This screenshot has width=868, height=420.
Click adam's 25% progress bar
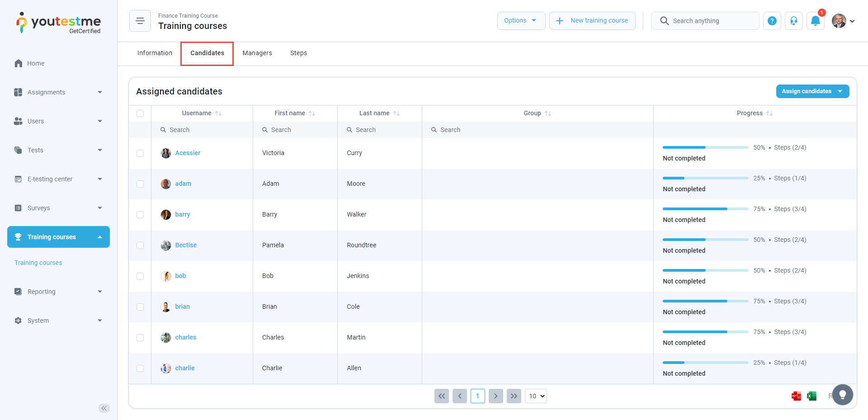click(x=705, y=178)
